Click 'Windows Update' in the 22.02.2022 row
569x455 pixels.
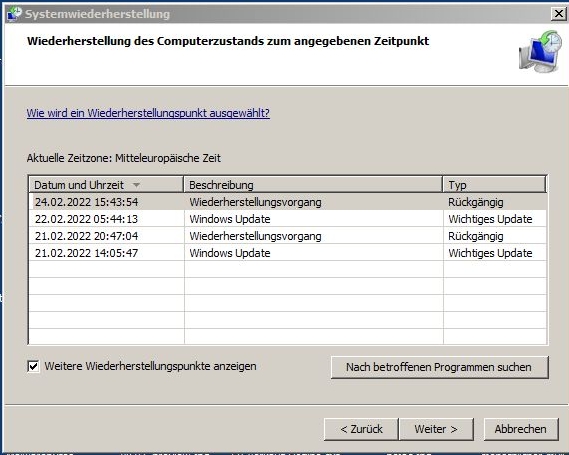(x=230, y=219)
